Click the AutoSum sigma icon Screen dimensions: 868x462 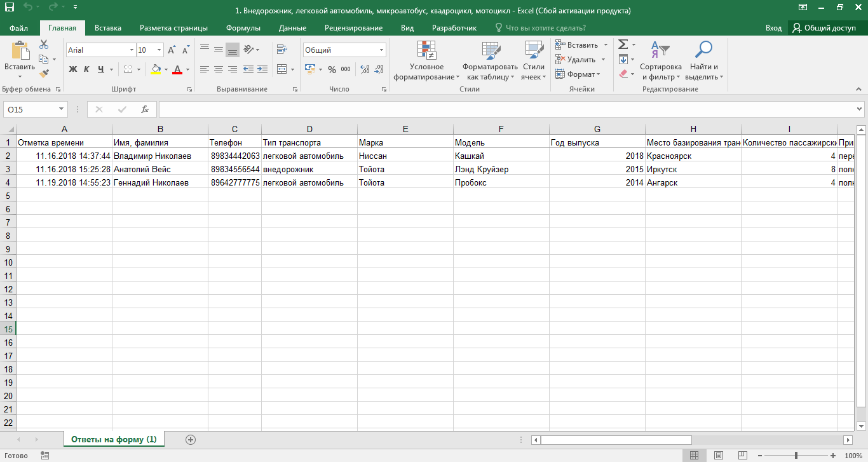[623, 44]
